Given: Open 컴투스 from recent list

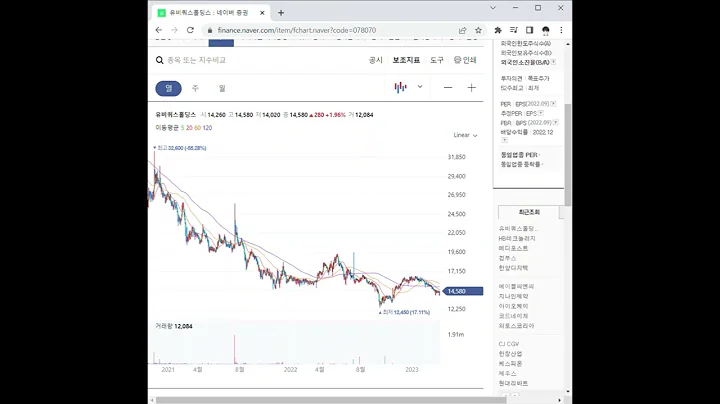Looking at the screenshot, I should [x=507, y=258].
